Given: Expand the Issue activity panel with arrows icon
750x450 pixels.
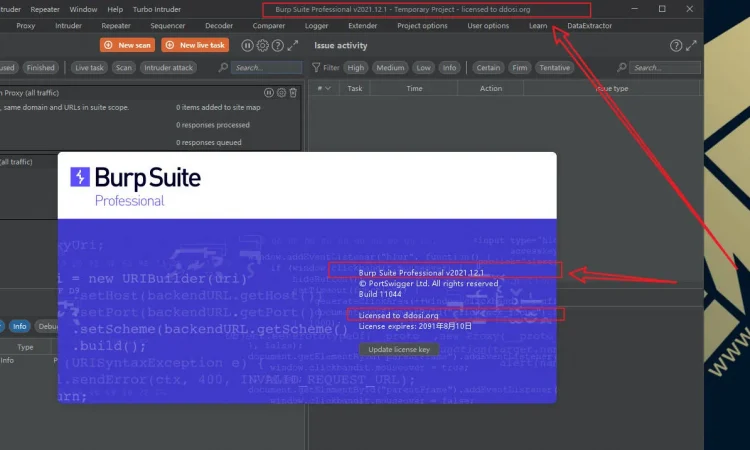Looking at the screenshot, I should coord(691,45).
